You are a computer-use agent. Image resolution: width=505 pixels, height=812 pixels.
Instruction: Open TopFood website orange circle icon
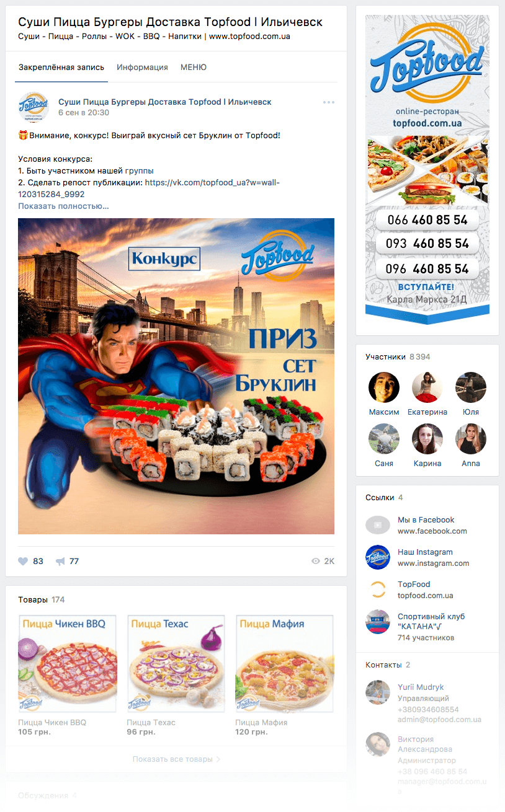[377, 589]
